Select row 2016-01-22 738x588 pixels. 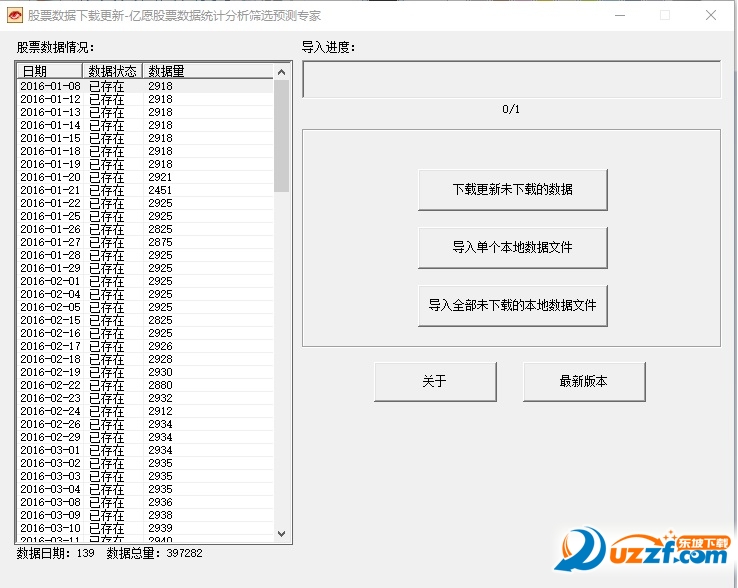point(145,203)
